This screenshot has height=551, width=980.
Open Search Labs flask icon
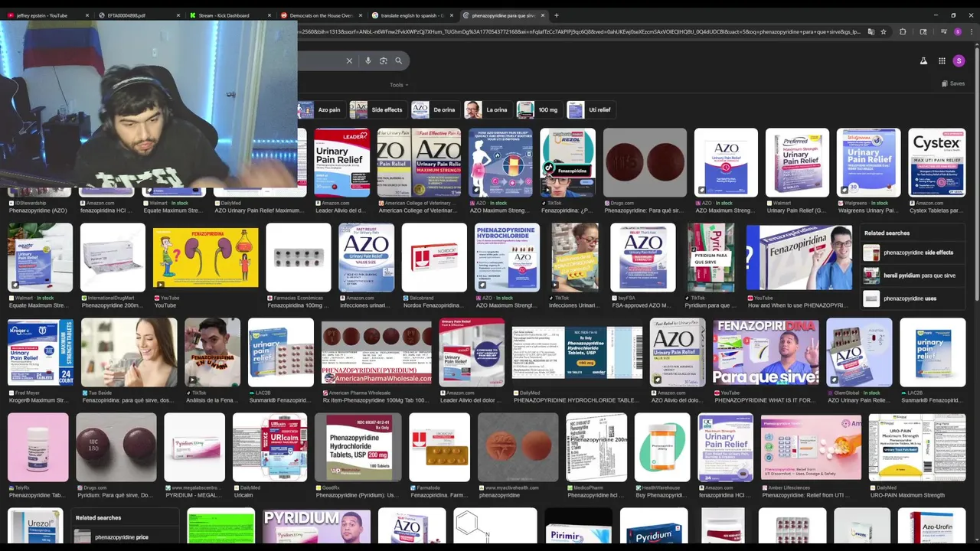point(923,60)
